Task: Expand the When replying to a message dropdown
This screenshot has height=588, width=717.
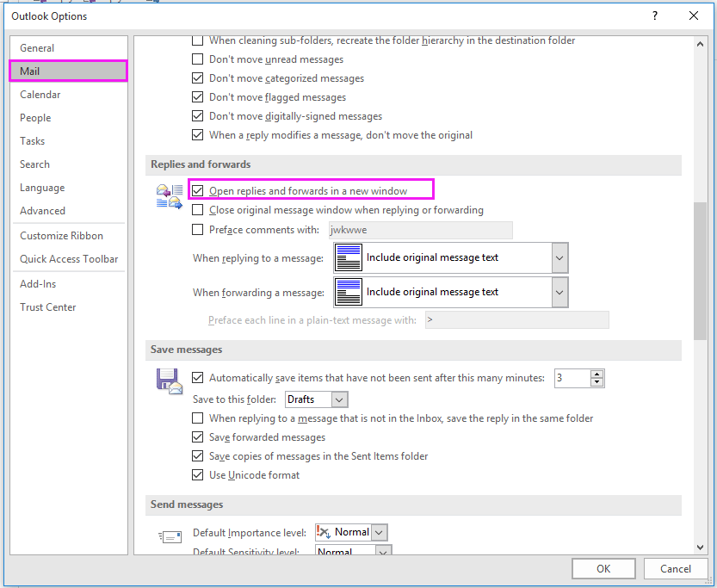Action: (559, 258)
